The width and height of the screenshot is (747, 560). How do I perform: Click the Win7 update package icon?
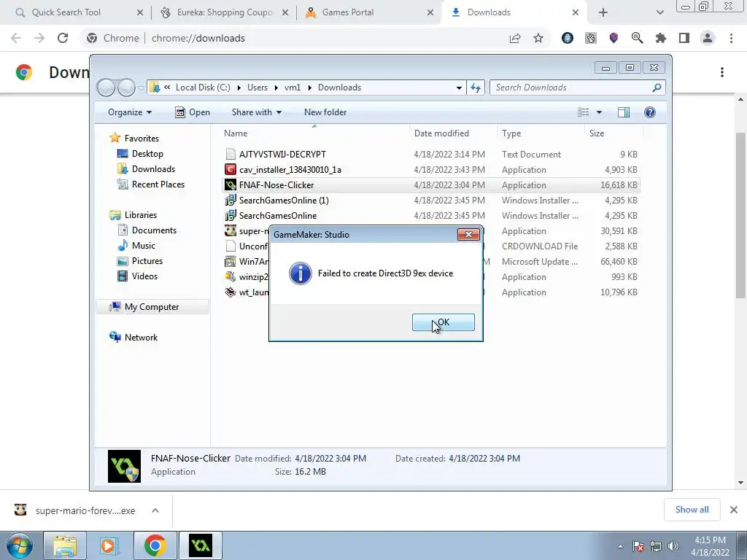(x=231, y=262)
